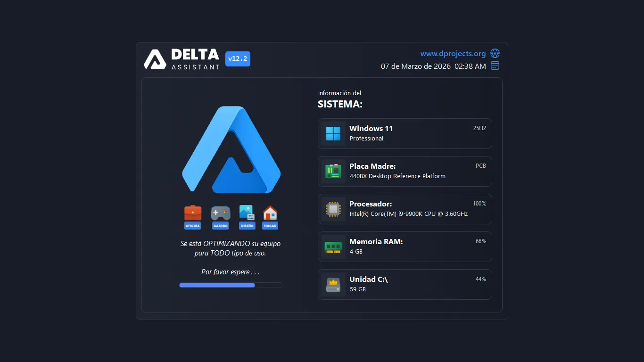Click the "4 GB" memory value
This screenshot has height=362, width=644.
(x=356, y=252)
